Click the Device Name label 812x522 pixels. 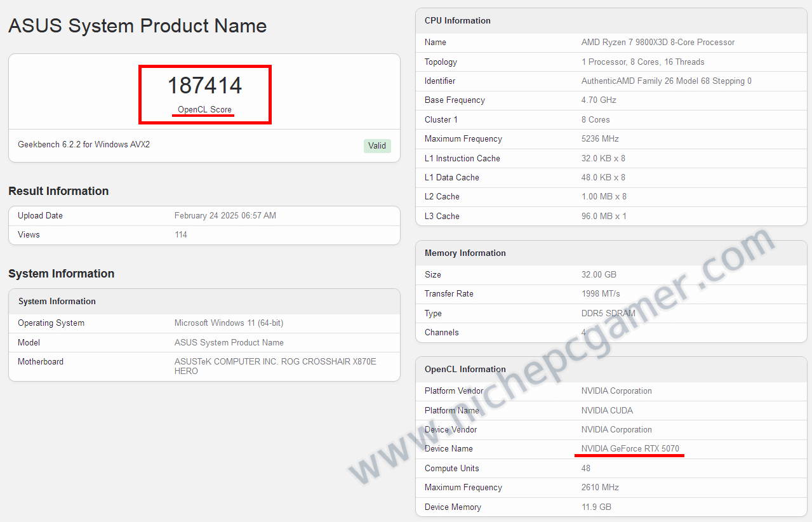[x=449, y=448]
